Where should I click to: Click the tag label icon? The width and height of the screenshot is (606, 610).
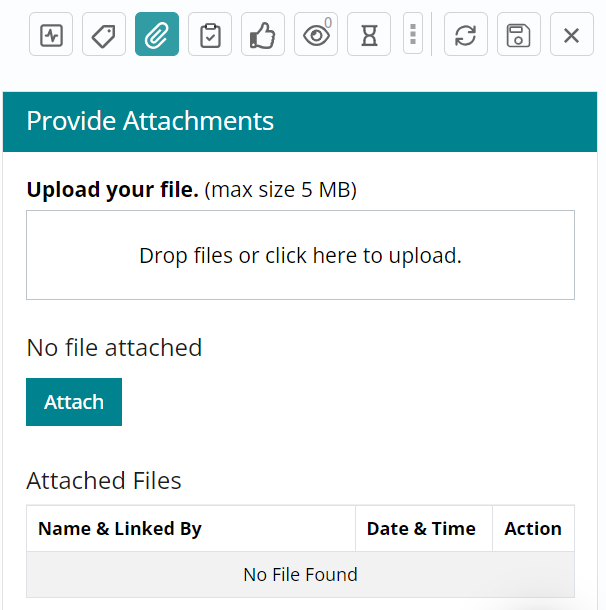104,35
